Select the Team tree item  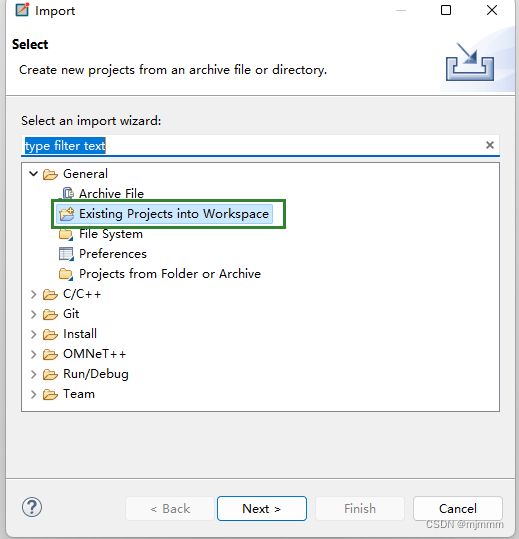click(x=79, y=394)
